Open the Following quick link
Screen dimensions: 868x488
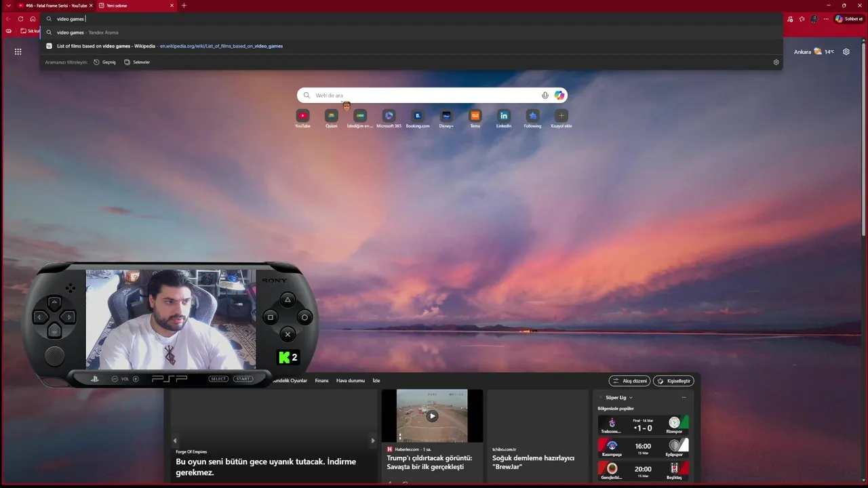coord(532,119)
